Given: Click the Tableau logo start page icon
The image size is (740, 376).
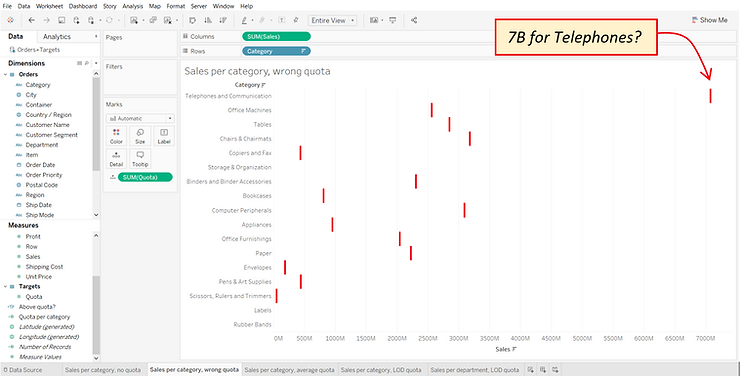Looking at the screenshot, I should 10,20.
